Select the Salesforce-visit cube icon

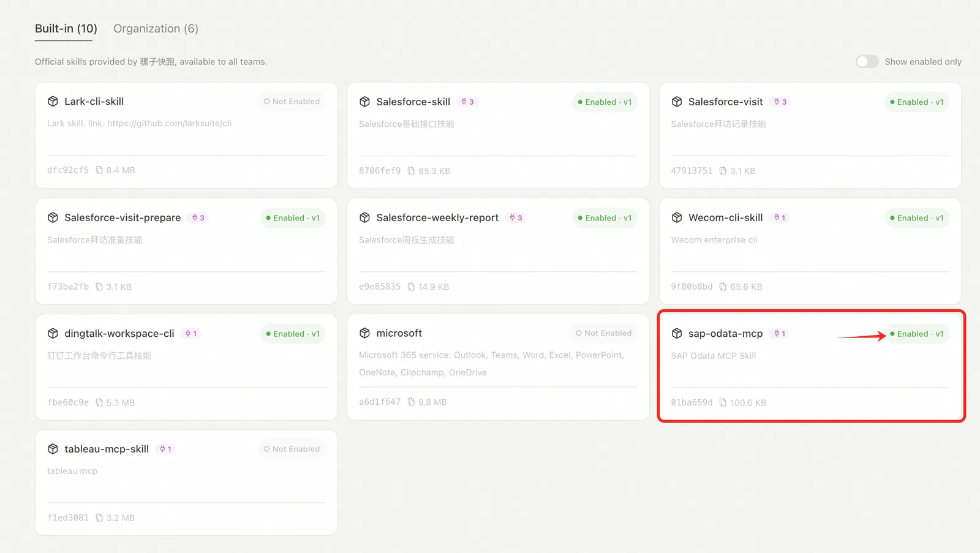pos(677,102)
